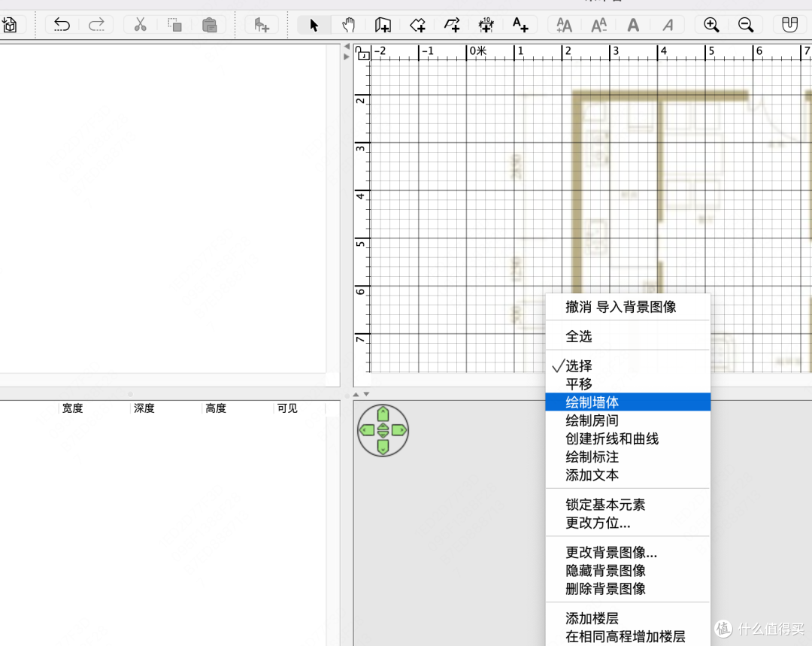Zoom out of the plan
The image size is (812, 646).
[x=746, y=24]
